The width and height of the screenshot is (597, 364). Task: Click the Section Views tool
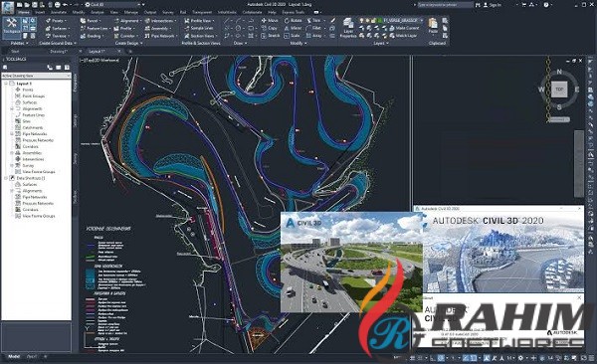[x=200, y=36]
